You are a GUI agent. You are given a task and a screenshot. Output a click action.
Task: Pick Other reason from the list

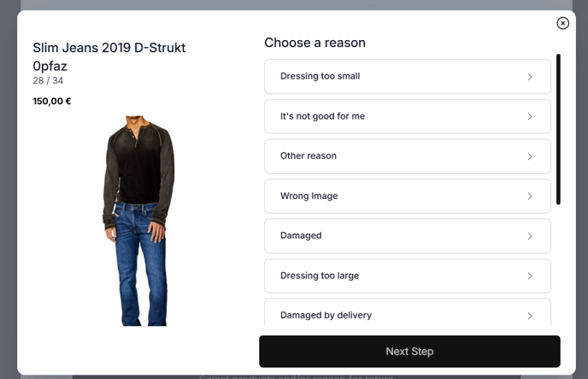(x=408, y=156)
